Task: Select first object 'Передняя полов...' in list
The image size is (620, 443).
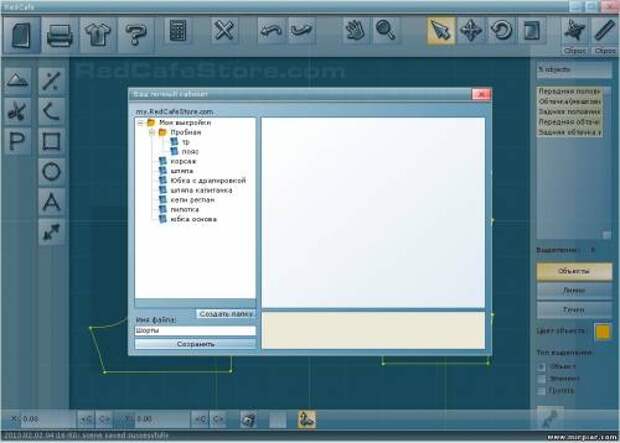Action: pyautogui.click(x=569, y=91)
